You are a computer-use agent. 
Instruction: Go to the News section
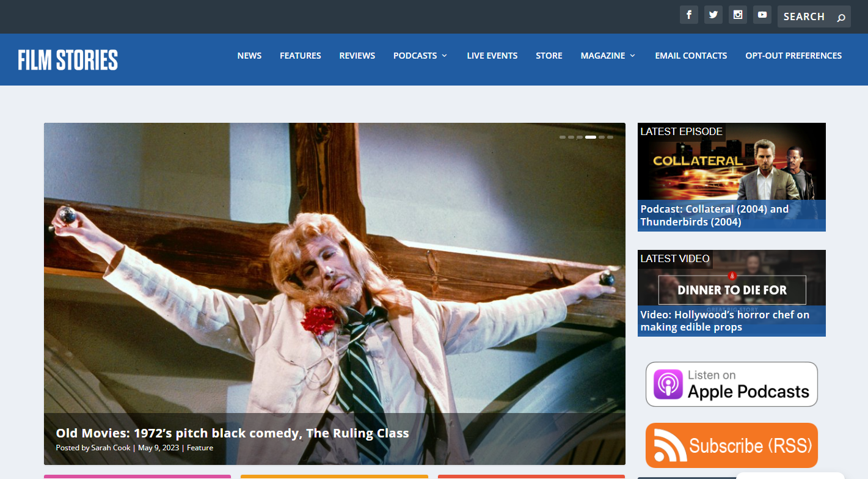249,56
